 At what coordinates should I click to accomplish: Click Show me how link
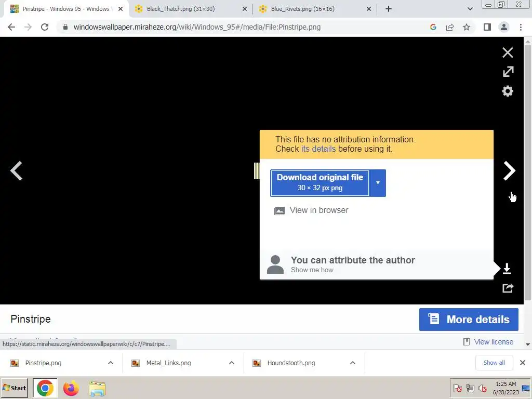[312, 270]
